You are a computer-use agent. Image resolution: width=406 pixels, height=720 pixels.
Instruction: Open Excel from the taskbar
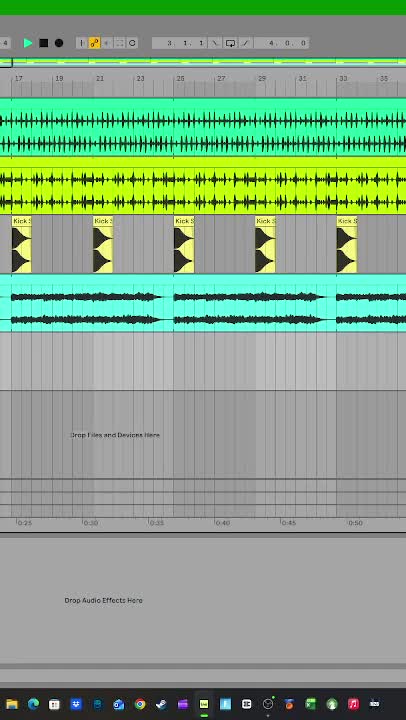310,704
